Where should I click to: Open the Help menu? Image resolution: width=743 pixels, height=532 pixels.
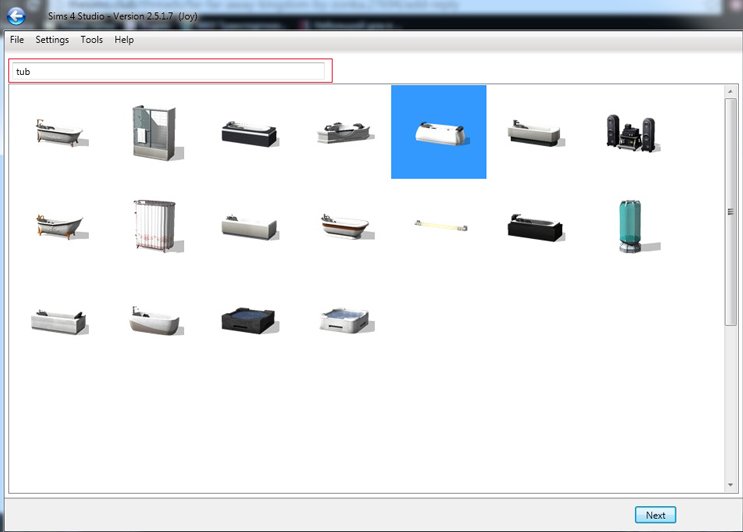[124, 40]
